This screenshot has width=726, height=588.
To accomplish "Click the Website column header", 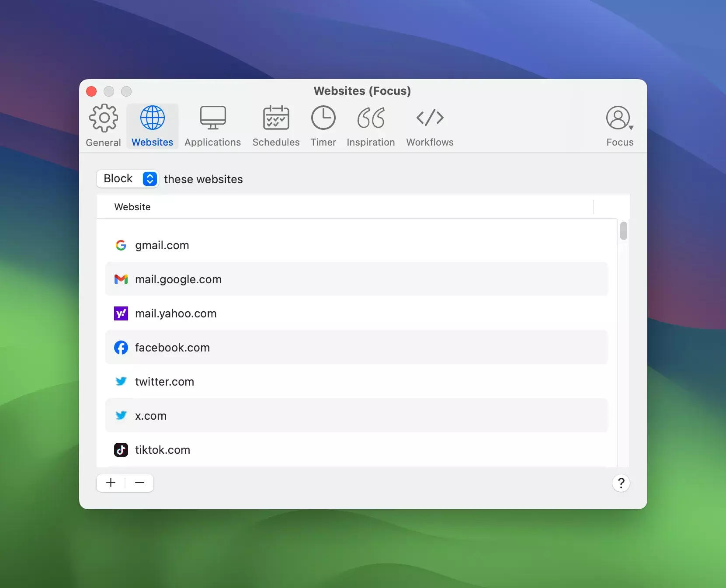I will click(x=345, y=207).
